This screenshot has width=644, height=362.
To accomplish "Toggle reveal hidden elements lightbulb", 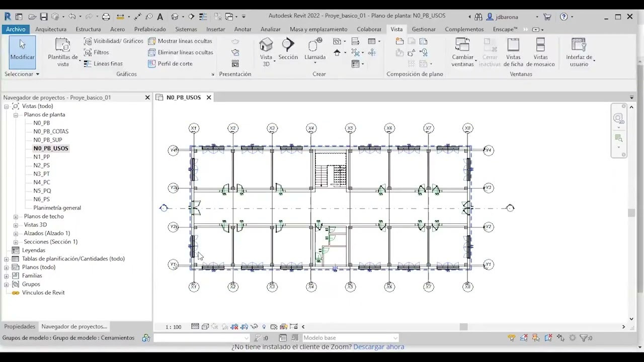I will click(x=264, y=327).
